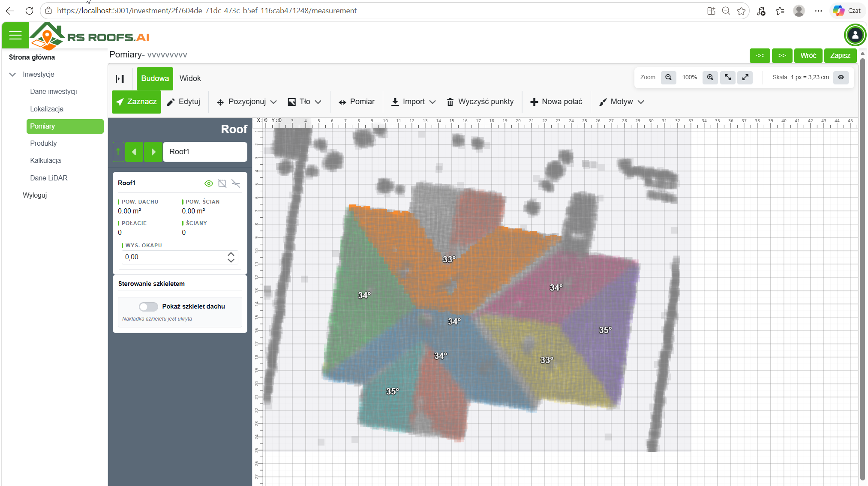Viewport: 868px width, 486px height.
Task: Click the browser media control music icon
Action: click(x=761, y=11)
